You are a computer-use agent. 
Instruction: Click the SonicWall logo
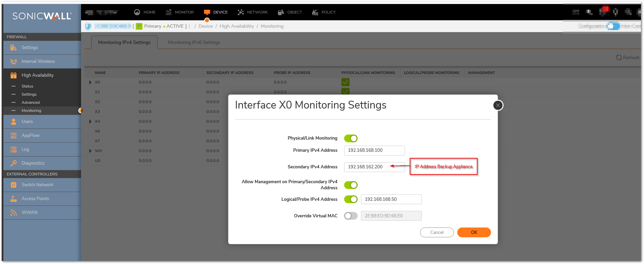(x=42, y=16)
